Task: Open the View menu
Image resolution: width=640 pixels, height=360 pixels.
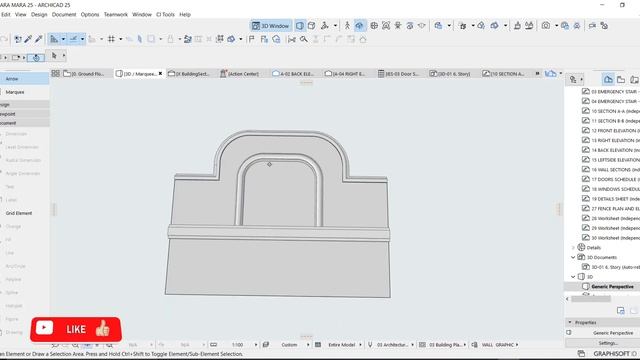Action: click(20, 14)
